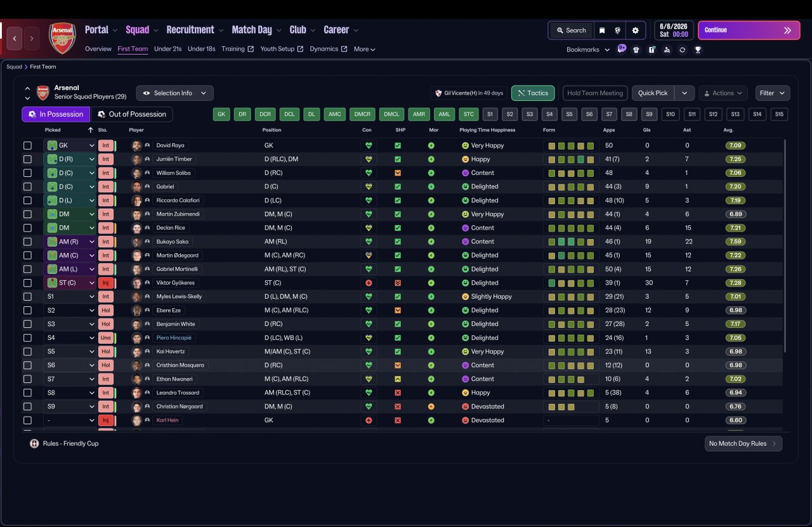Click the No Match Day Rules button
Viewport: 812px width, 527px height.
[743, 444]
